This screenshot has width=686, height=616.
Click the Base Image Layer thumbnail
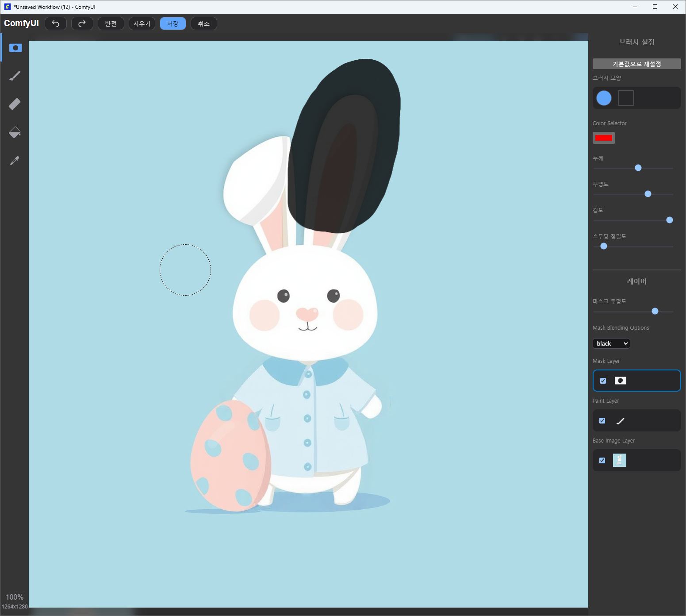click(x=619, y=460)
